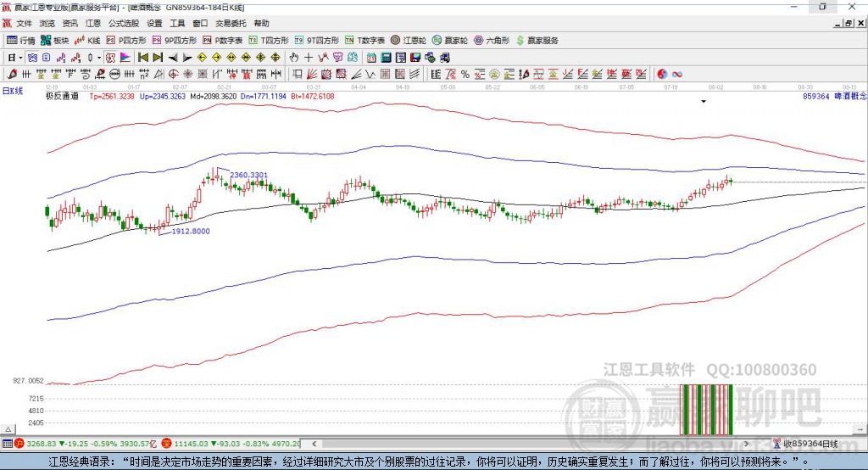Open the 设置 menu
This screenshot has height=470, width=868.
tap(154, 23)
